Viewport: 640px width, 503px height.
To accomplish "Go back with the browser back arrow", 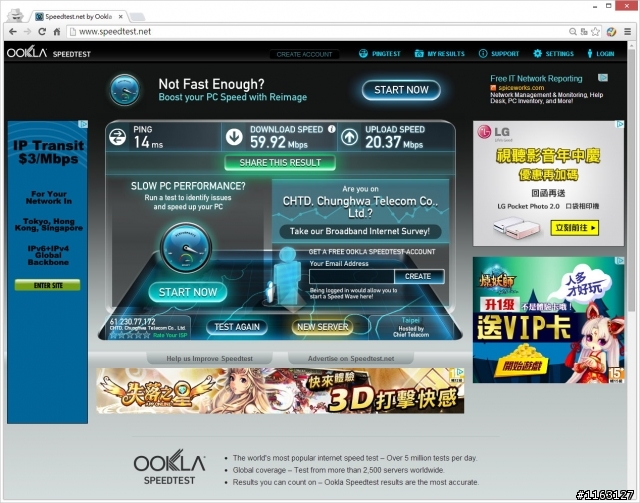I will (13, 31).
